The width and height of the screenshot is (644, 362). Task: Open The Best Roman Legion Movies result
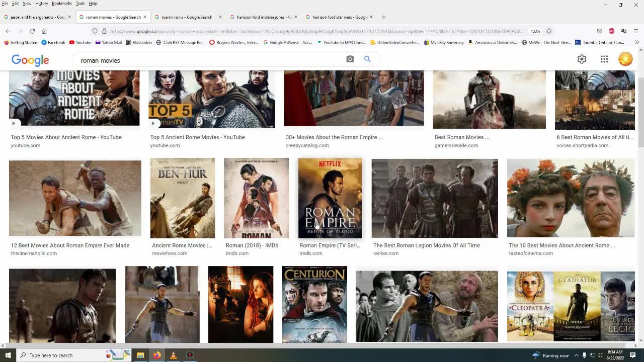point(427,245)
